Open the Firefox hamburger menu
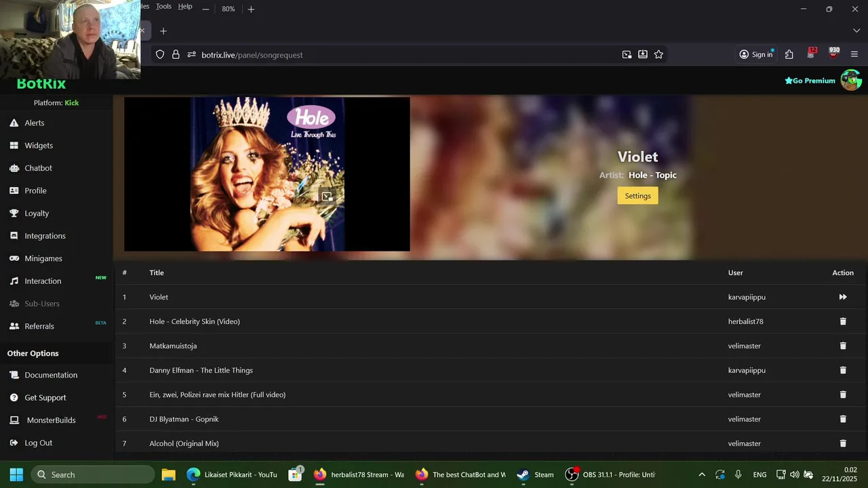 click(854, 55)
